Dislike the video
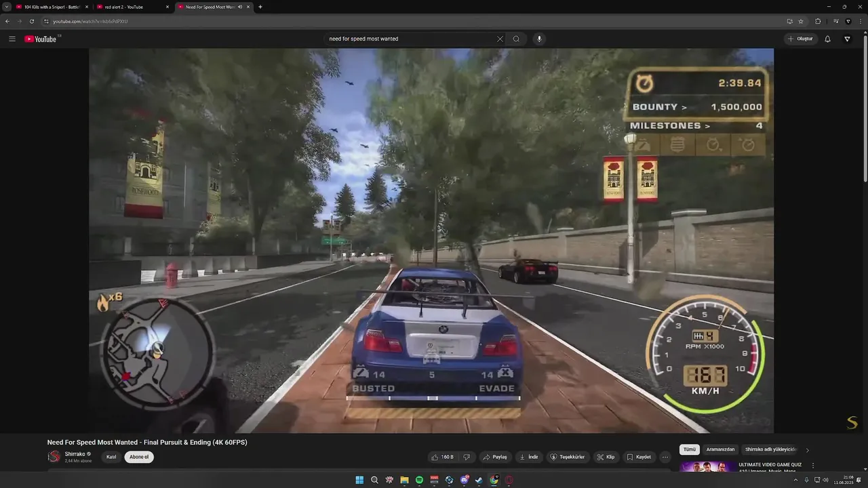This screenshot has height=488, width=868. point(467,457)
